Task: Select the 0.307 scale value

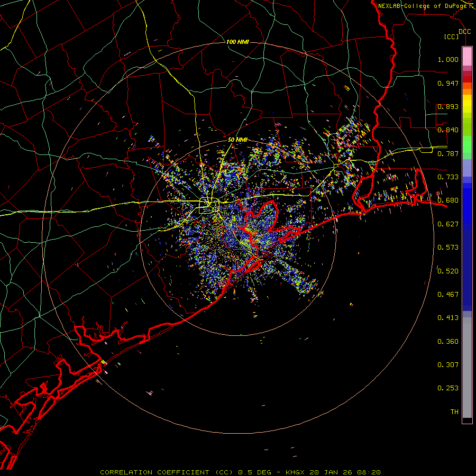Action: pos(448,364)
